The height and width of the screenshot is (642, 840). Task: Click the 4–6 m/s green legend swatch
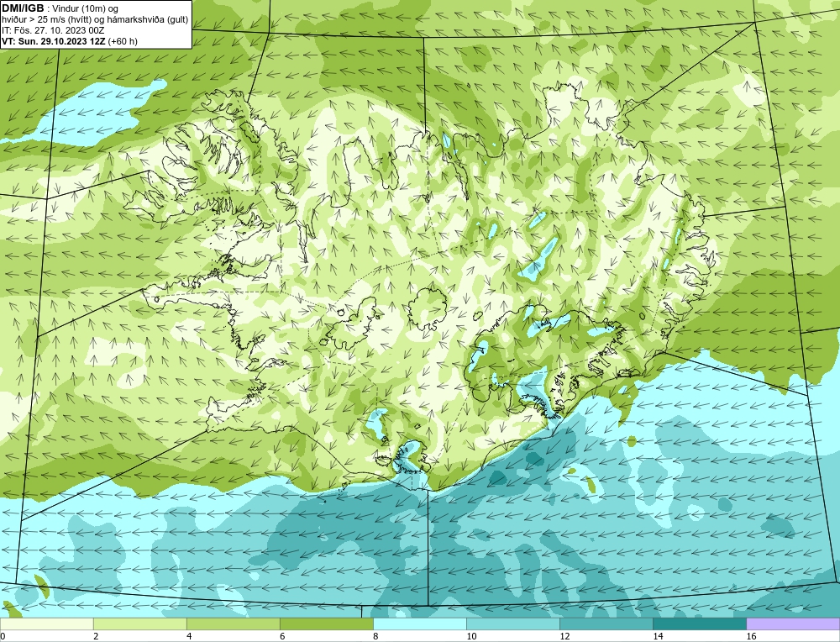[x=233, y=624]
